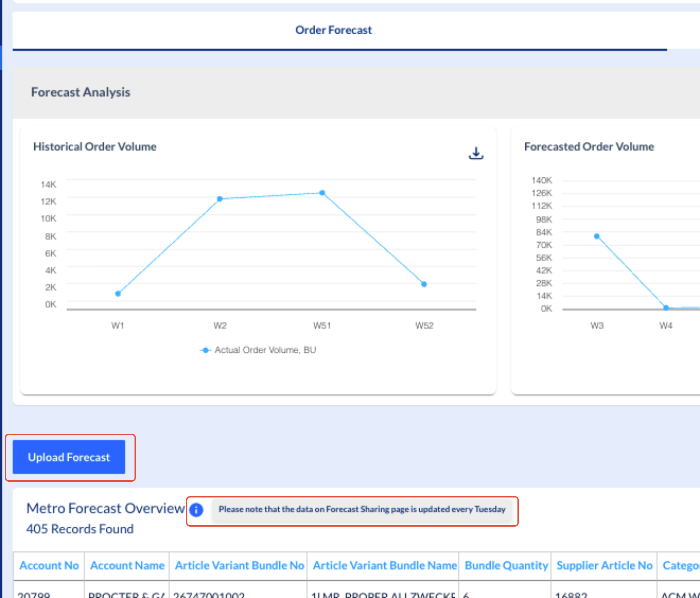Click the Forecast Analysis section header
This screenshot has width=700, height=598.
tap(81, 92)
